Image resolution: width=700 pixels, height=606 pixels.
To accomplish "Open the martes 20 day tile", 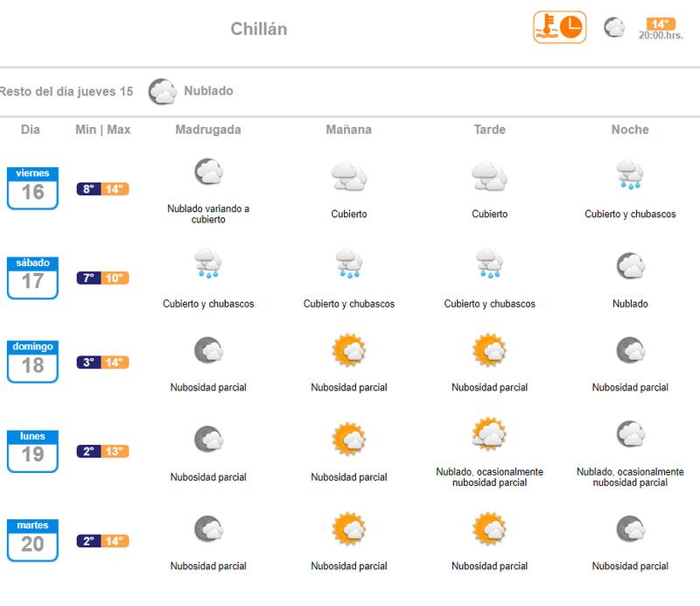I will (x=32, y=539).
